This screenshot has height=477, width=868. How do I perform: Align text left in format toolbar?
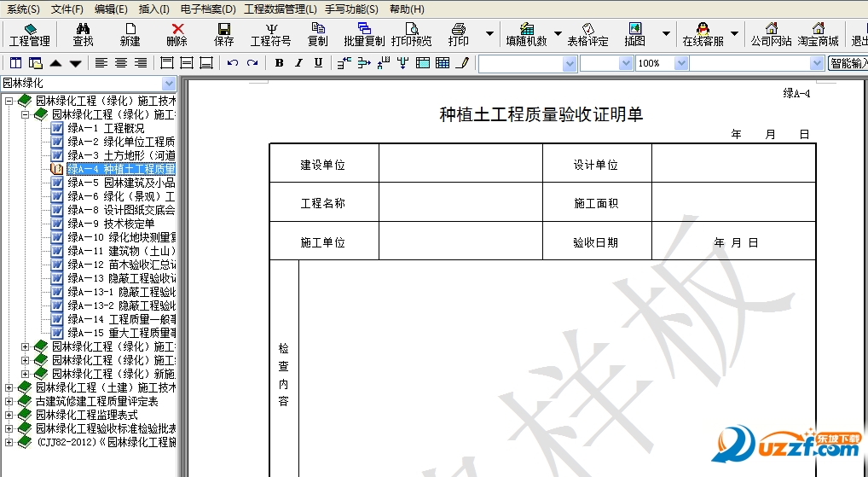coord(101,63)
